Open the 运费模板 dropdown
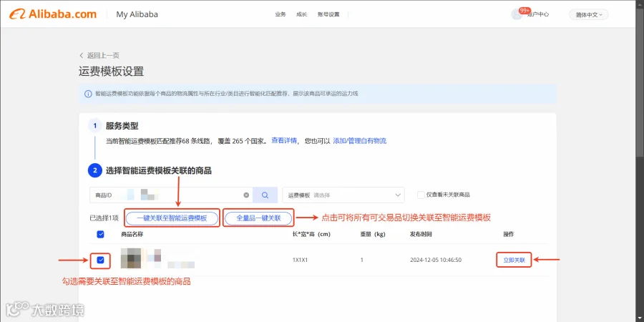This screenshot has height=322, width=644. (x=343, y=195)
